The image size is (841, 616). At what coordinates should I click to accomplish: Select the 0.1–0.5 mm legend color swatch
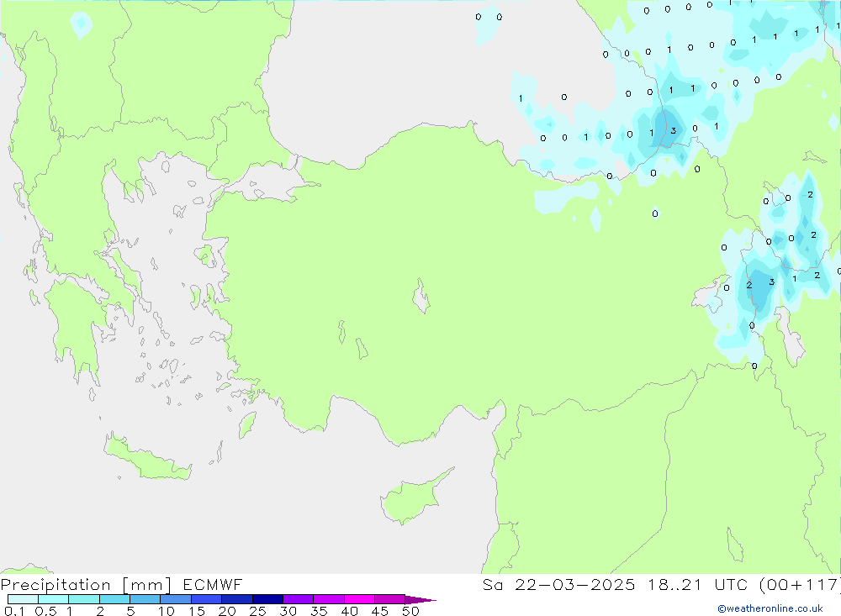pos(23,599)
